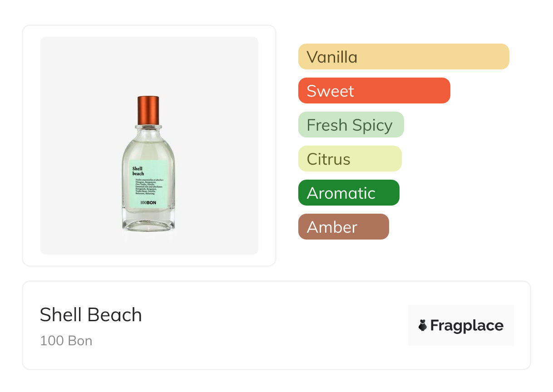This screenshot has width=553, height=392.
Task: Select the brown Amber accord bar
Action: [x=343, y=227]
